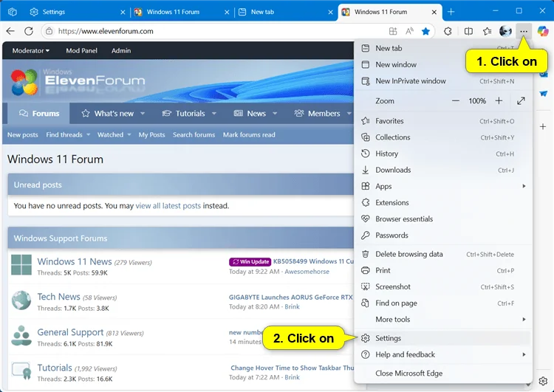The image size is (554, 392).
Task: Expand the Apps submenu
Action: point(443,186)
